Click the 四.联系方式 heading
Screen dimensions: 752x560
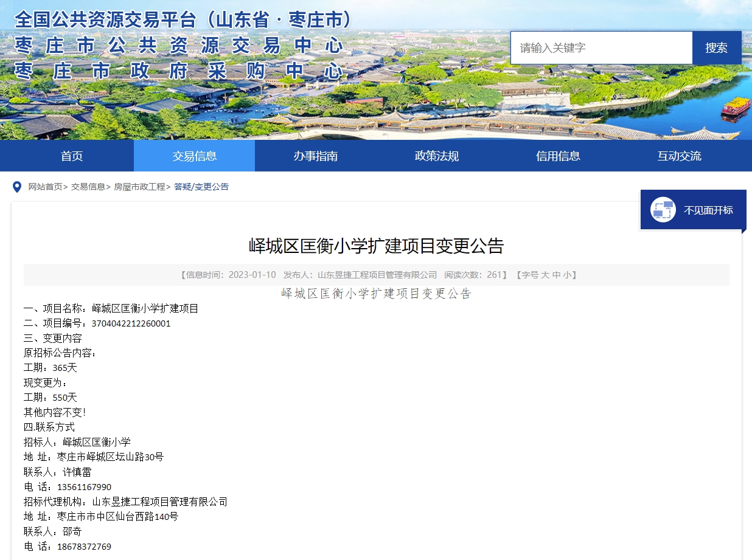click(49, 427)
